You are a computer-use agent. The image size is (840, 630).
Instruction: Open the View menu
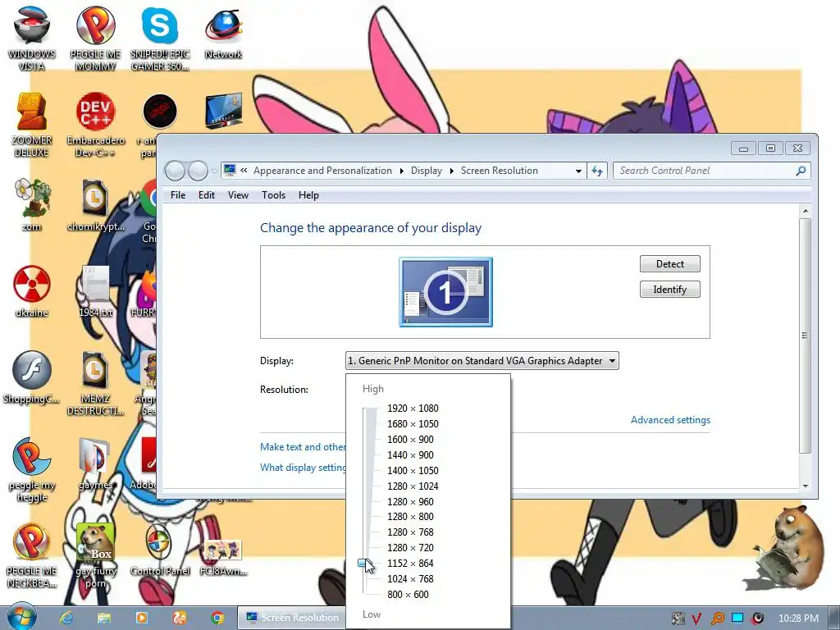pyautogui.click(x=238, y=195)
